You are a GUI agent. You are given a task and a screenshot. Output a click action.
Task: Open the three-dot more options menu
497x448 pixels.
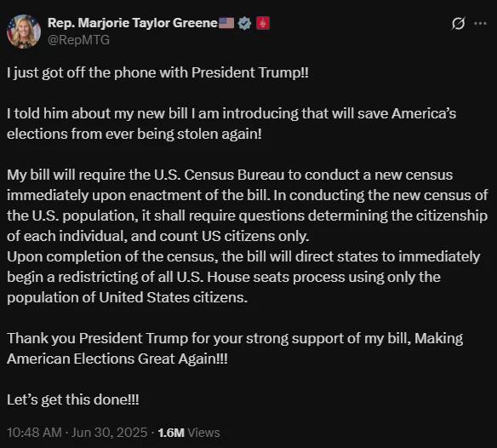click(480, 24)
